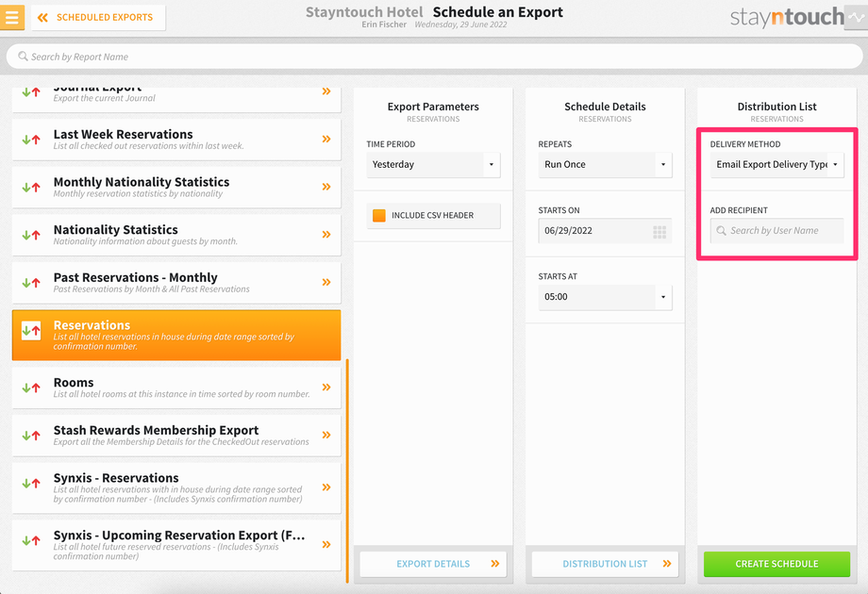Click arrows icon of Past Reservations - Monthly

tap(31, 283)
